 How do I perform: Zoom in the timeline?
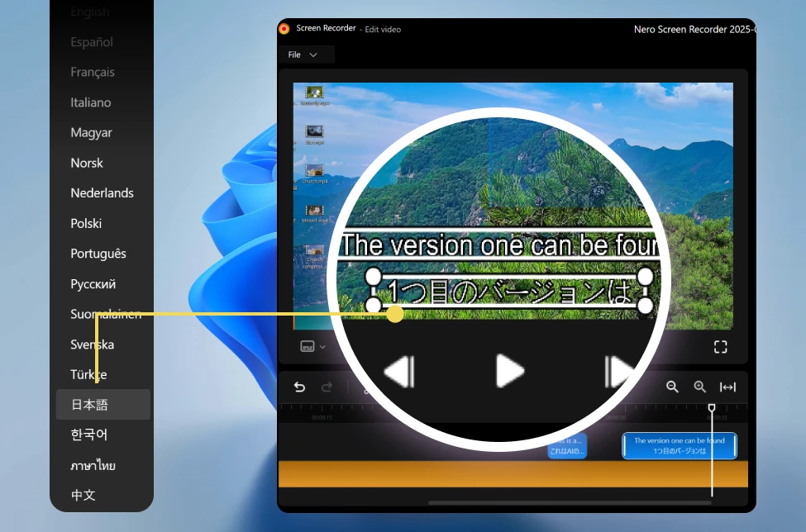point(699,387)
